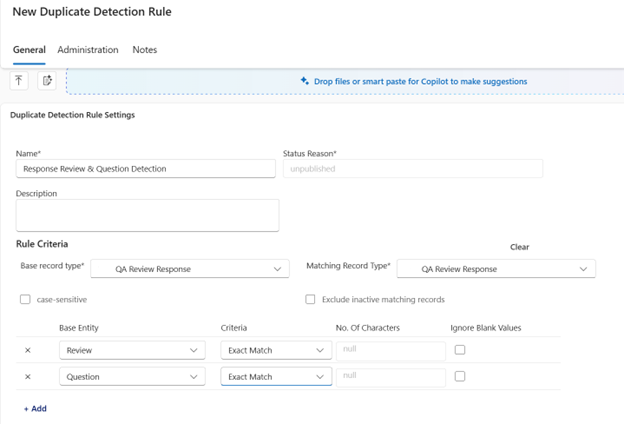
Task: Click the upload file arrow icon
Action: (x=20, y=81)
